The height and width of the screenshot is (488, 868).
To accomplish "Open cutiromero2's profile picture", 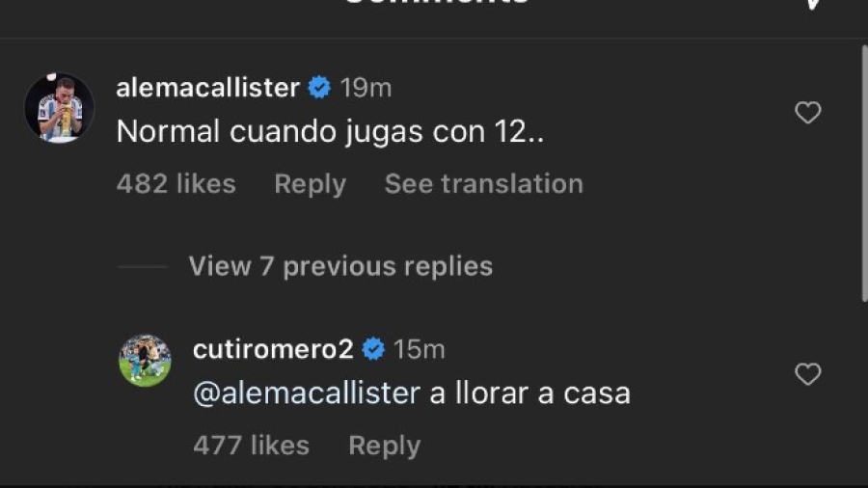I will [145, 361].
